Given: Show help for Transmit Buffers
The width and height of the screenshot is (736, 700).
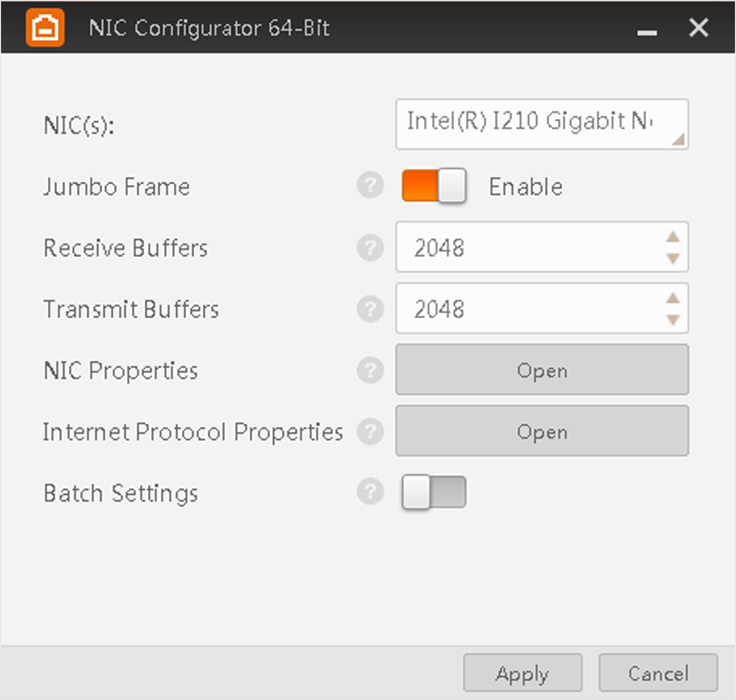Looking at the screenshot, I should (370, 309).
